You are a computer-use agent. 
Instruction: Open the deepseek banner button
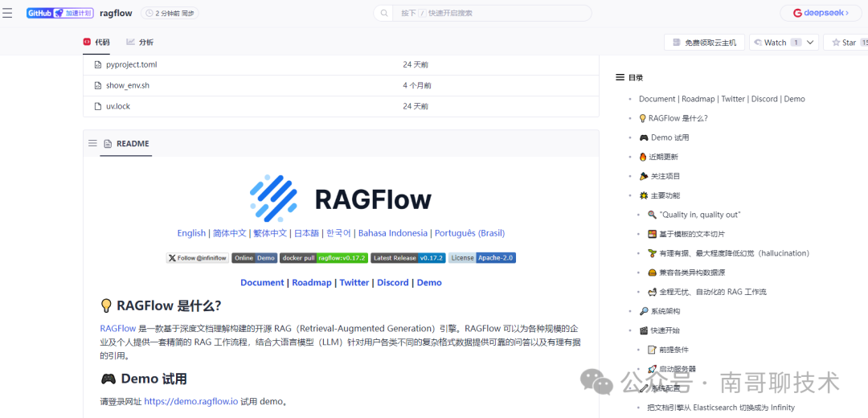pyautogui.click(x=821, y=13)
